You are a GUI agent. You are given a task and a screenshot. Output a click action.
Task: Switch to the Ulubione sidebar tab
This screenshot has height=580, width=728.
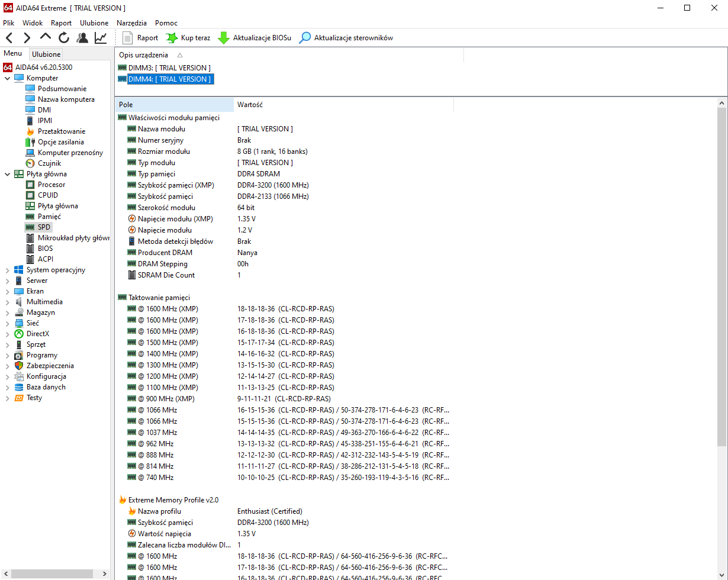pyautogui.click(x=46, y=54)
